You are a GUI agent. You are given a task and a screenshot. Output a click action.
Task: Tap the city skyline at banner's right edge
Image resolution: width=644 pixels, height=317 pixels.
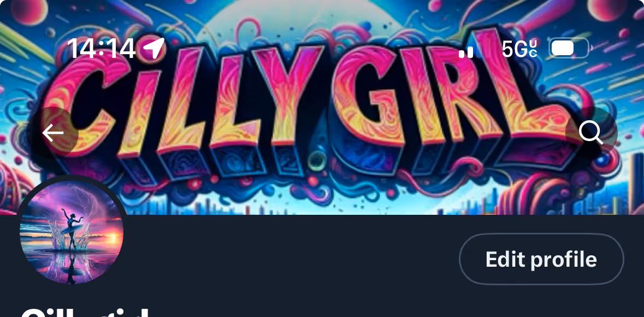pyautogui.click(x=633, y=185)
